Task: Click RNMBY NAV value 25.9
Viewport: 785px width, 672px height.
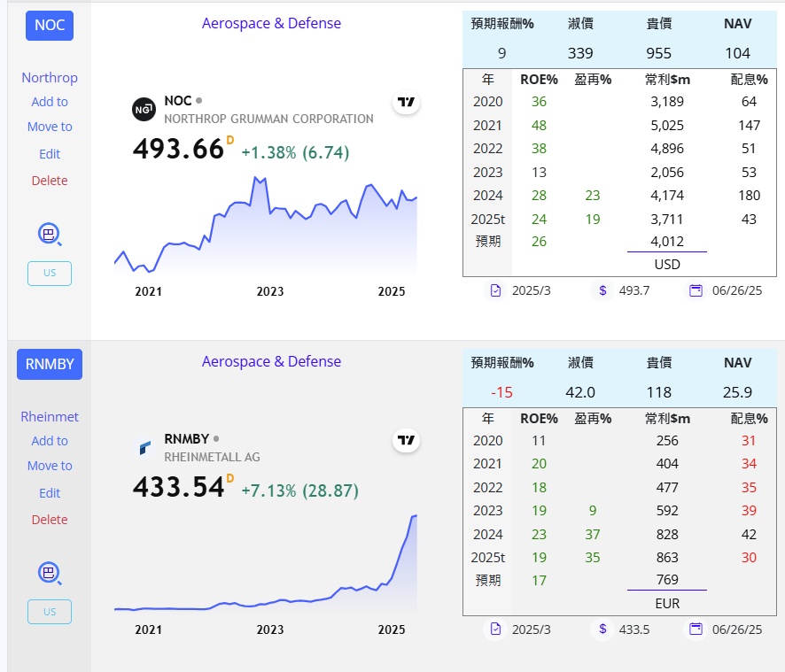Action: pos(737,392)
